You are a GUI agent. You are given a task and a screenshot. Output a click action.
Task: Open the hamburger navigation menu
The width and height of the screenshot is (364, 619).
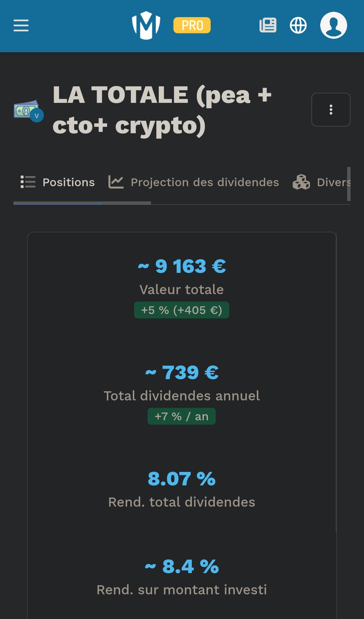(21, 25)
